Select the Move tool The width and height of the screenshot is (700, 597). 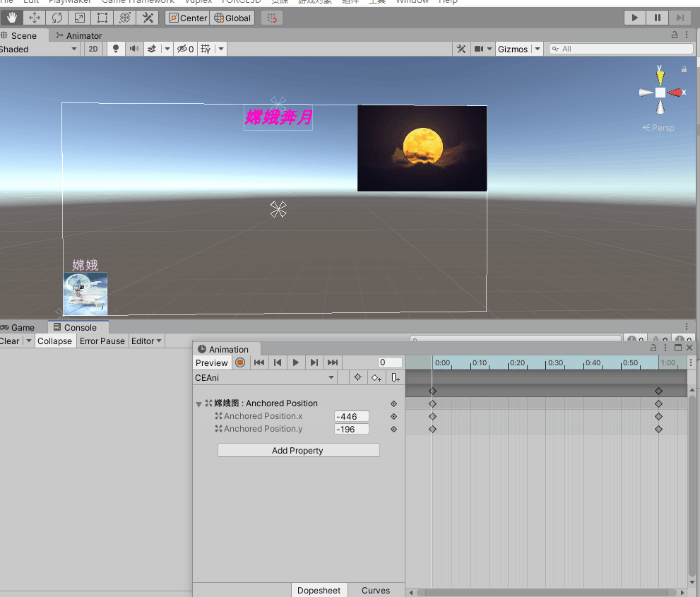[x=35, y=18]
